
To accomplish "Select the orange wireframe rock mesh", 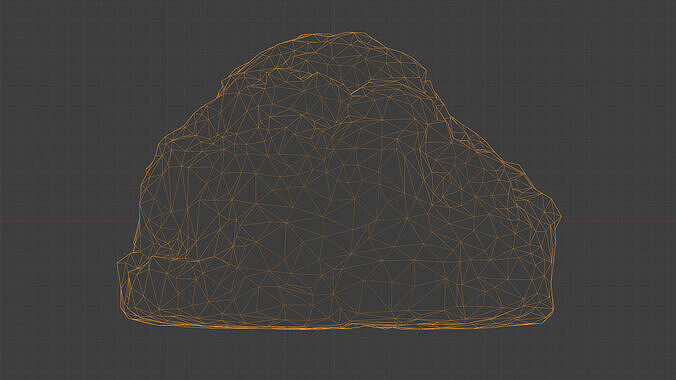I will click(x=339, y=181).
